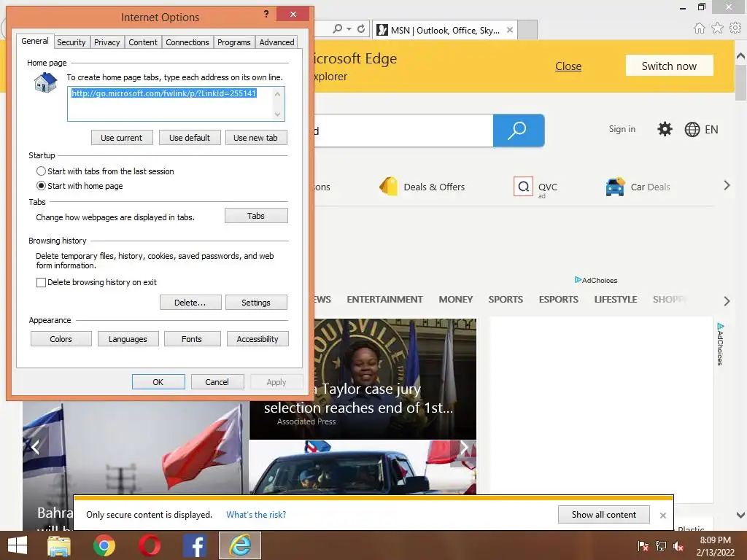Open the Tabs settings button
The image size is (747, 560).
pos(256,216)
